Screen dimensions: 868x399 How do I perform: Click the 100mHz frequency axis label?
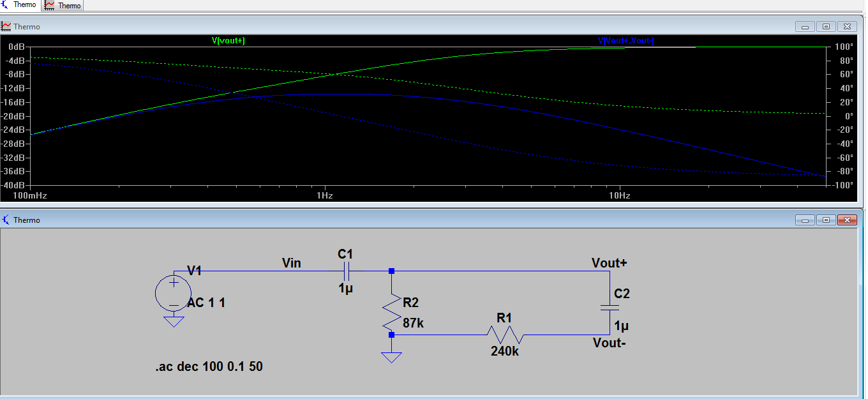tap(30, 195)
